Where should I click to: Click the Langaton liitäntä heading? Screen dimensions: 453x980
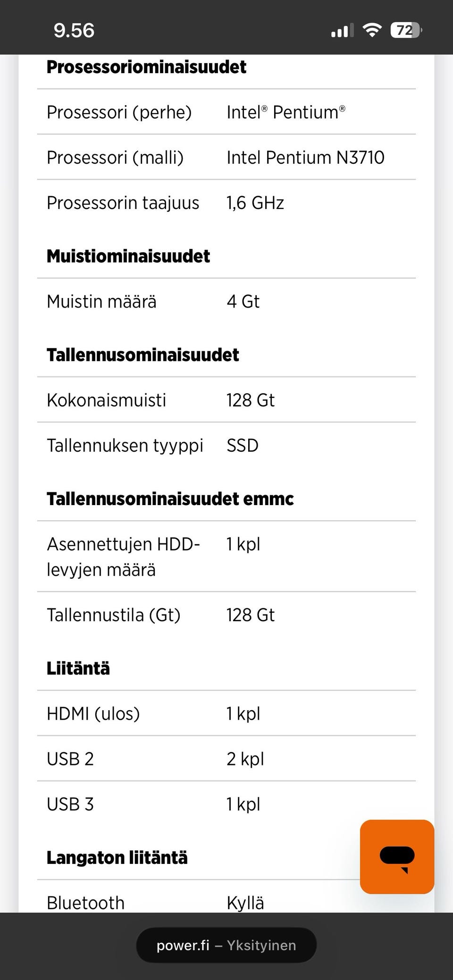tap(117, 857)
